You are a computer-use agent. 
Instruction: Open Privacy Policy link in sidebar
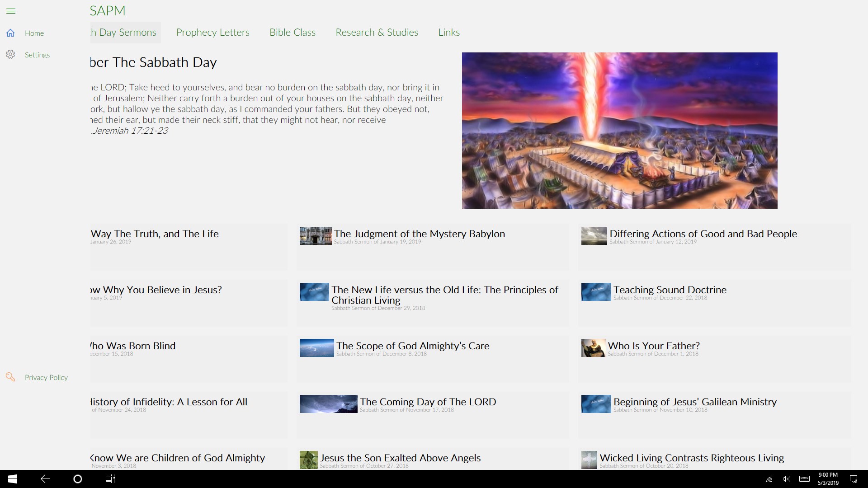(x=46, y=377)
